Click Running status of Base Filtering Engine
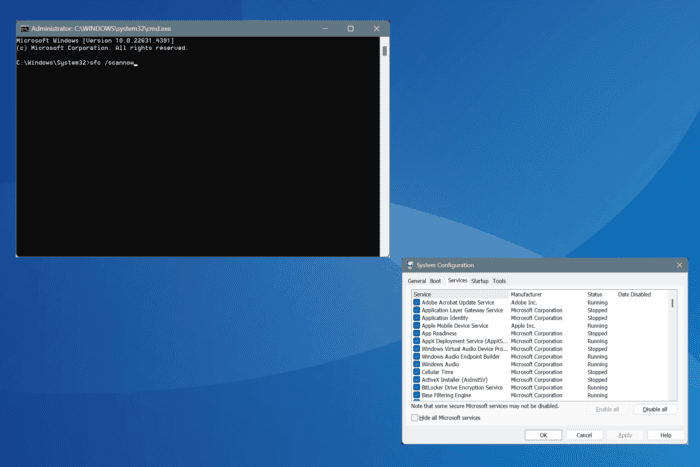 coord(597,396)
